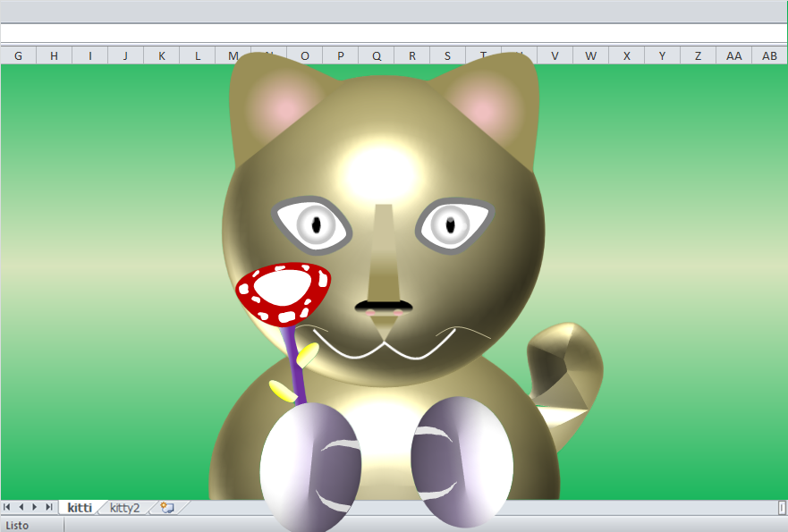Screen dimensions: 788x532
Task: Select column Y header
Action: [x=663, y=55]
